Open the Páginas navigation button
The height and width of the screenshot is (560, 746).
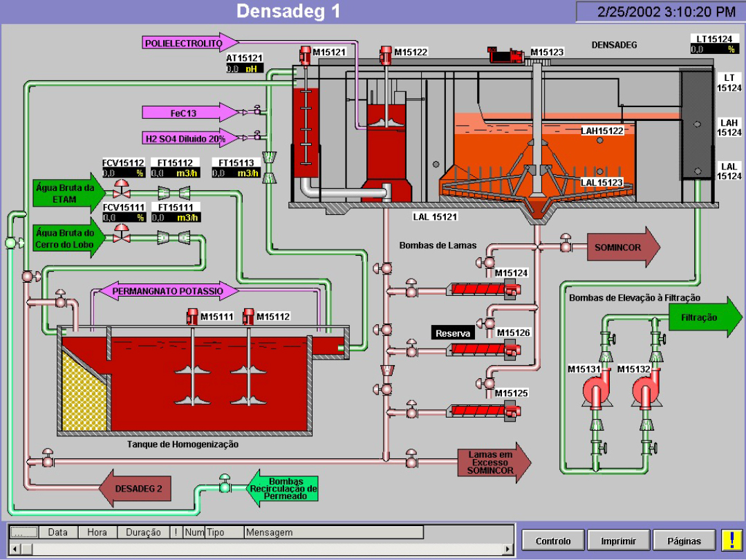click(684, 540)
